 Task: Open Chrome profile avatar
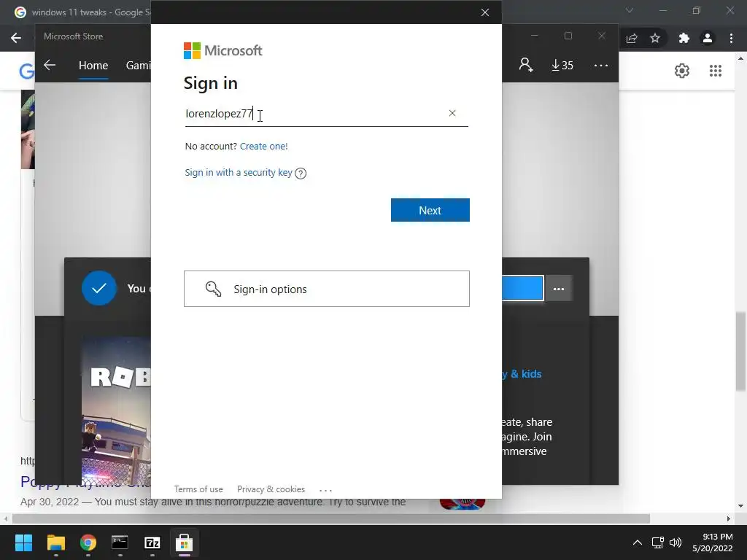pyautogui.click(x=708, y=38)
